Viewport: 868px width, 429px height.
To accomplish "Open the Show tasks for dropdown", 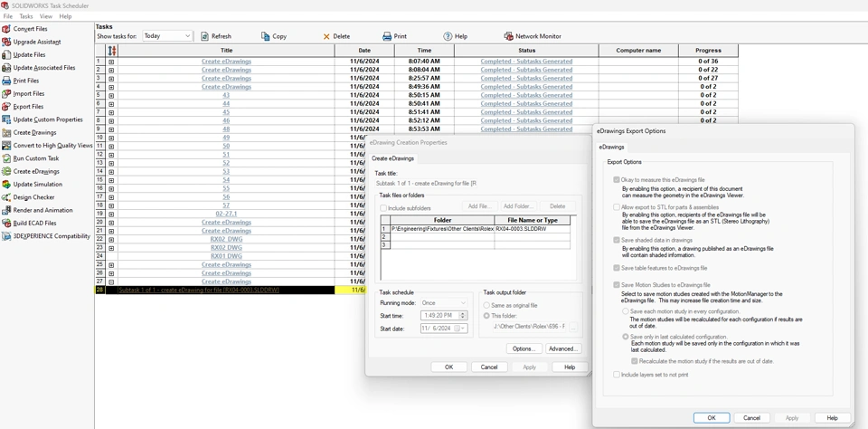I will [x=167, y=36].
